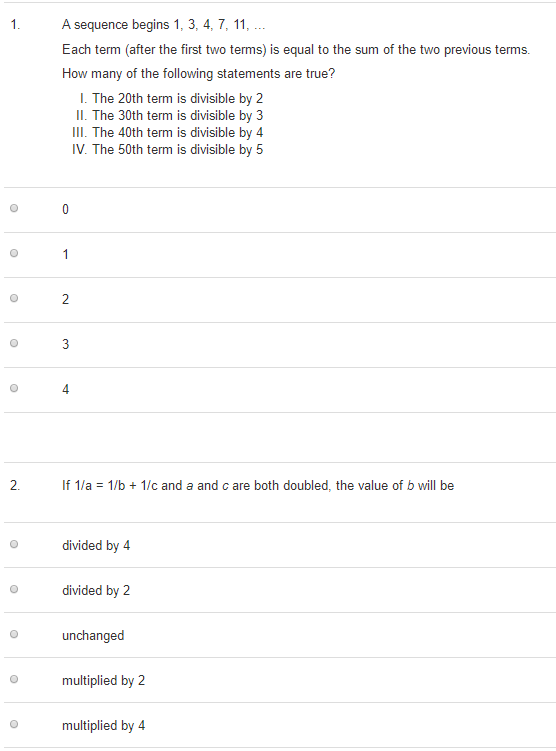Pick 'multiplied by 2' option
This screenshot has height=751, width=556.
point(14,679)
